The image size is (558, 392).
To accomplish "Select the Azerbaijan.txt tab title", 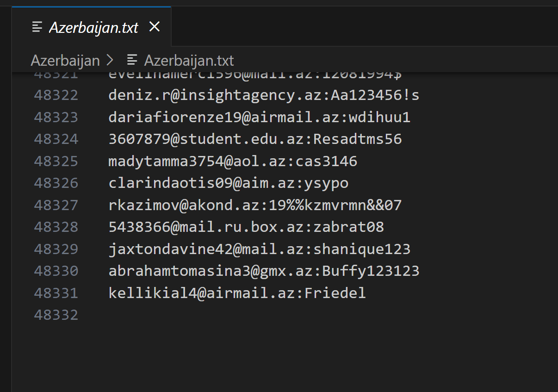I will pyautogui.click(x=93, y=27).
